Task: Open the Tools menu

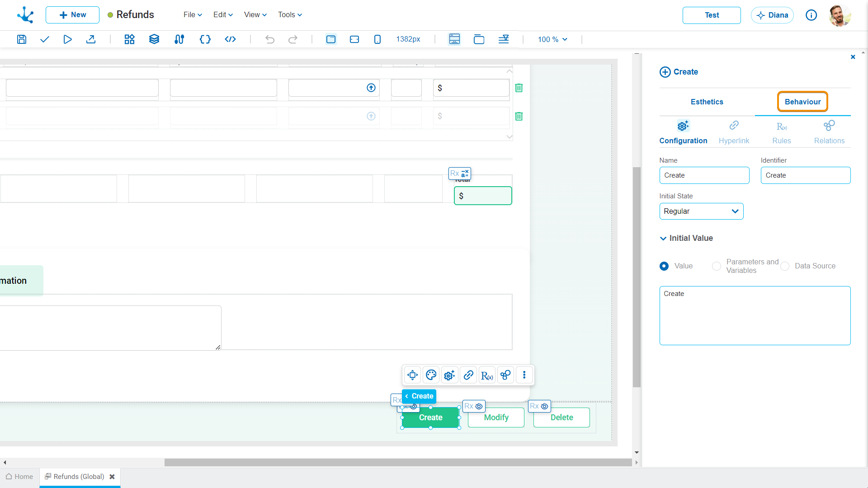Action: click(290, 15)
